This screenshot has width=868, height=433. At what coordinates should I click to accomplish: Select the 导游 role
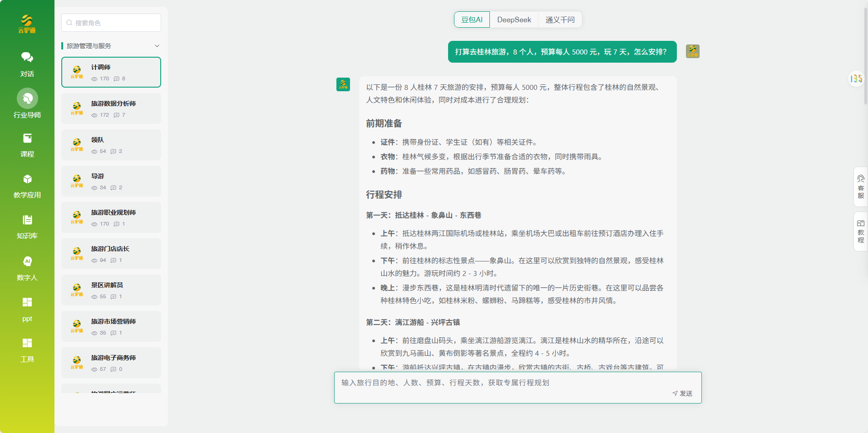(x=111, y=181)
